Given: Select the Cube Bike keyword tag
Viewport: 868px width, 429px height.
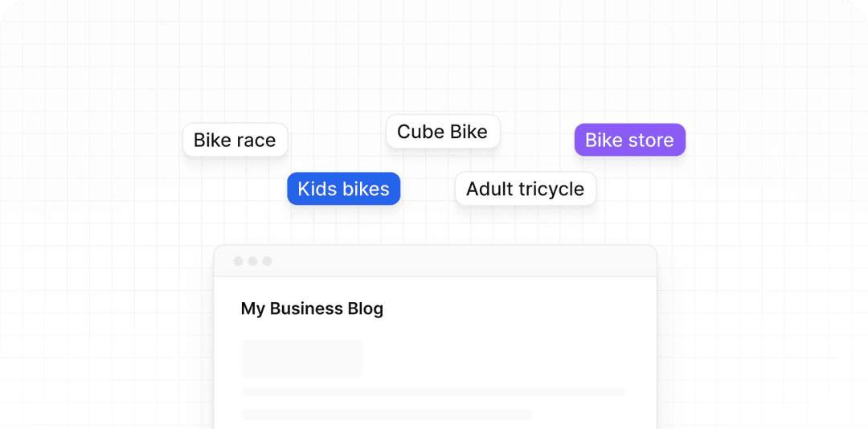Looking at the screenshot, I should coord(442,132).
